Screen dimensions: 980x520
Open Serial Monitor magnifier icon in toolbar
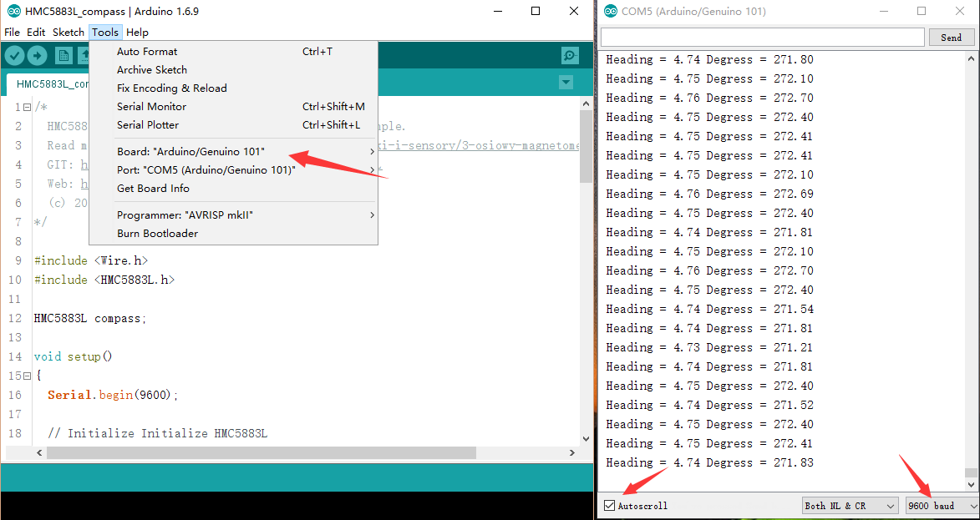pos(570,56)
